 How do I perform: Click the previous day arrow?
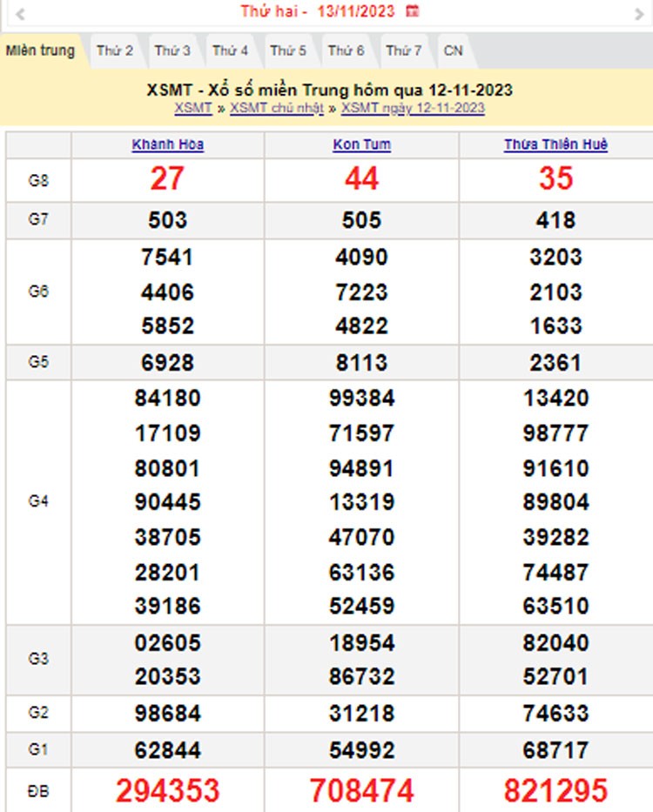[19, 13]
